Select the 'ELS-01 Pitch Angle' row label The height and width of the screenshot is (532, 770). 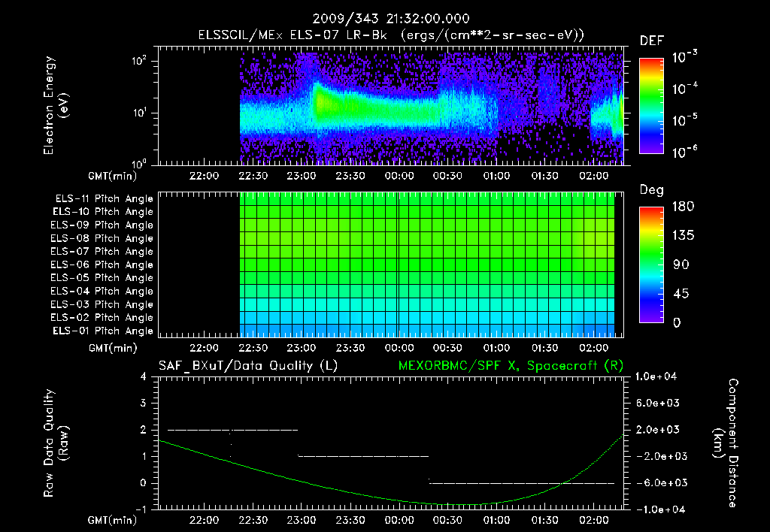coord(103,331)
